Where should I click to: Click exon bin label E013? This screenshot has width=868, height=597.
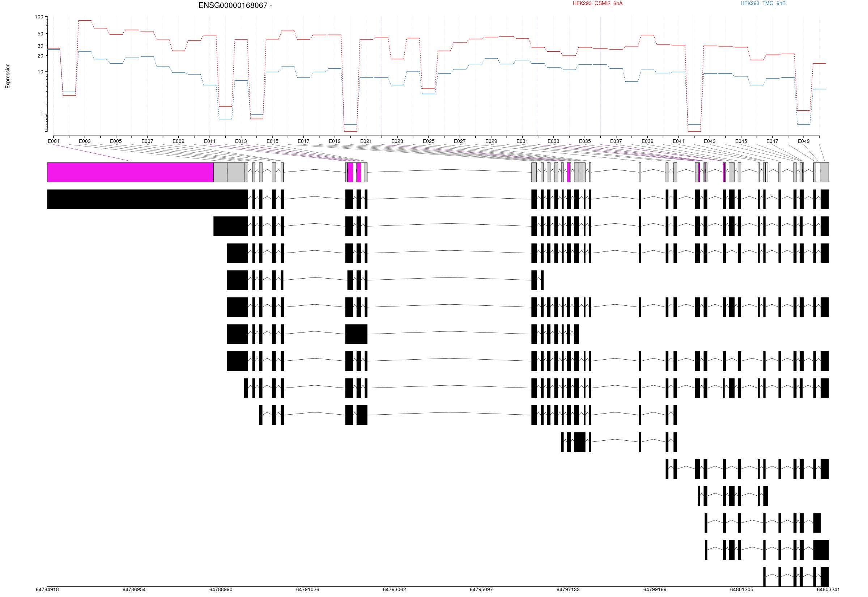click(241, 141)
